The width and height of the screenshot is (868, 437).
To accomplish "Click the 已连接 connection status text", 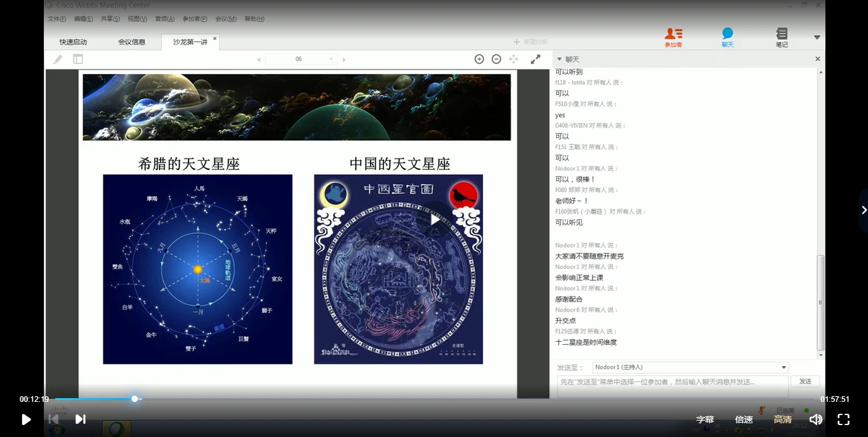I will [785, 411].
